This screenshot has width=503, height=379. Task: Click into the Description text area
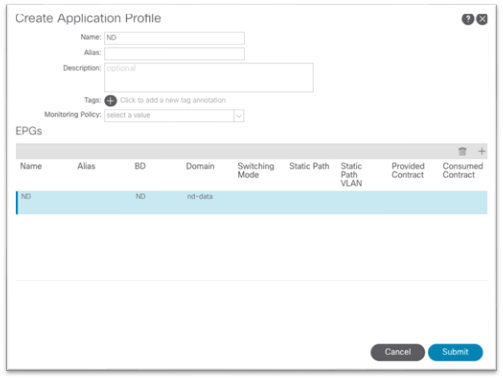click(209, 77)
